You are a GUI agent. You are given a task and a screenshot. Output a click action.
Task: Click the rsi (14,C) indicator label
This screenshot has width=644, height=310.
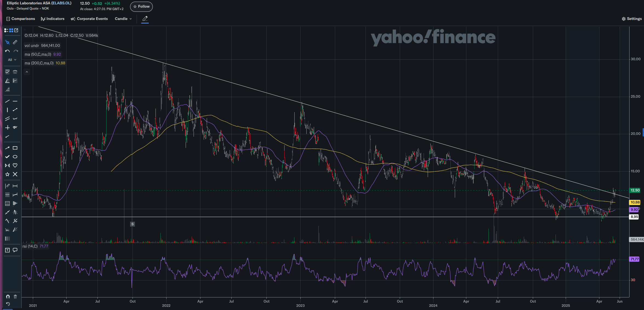(x=30, y=246)
